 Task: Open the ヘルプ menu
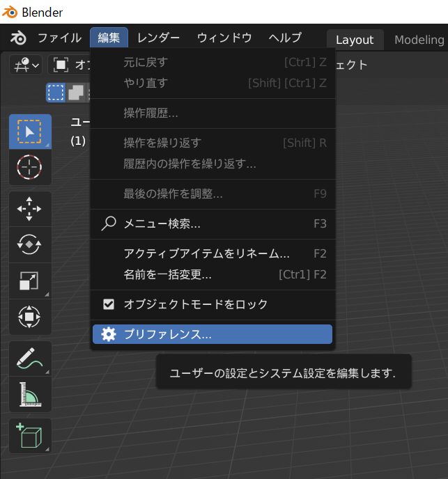tap(286, 38)
